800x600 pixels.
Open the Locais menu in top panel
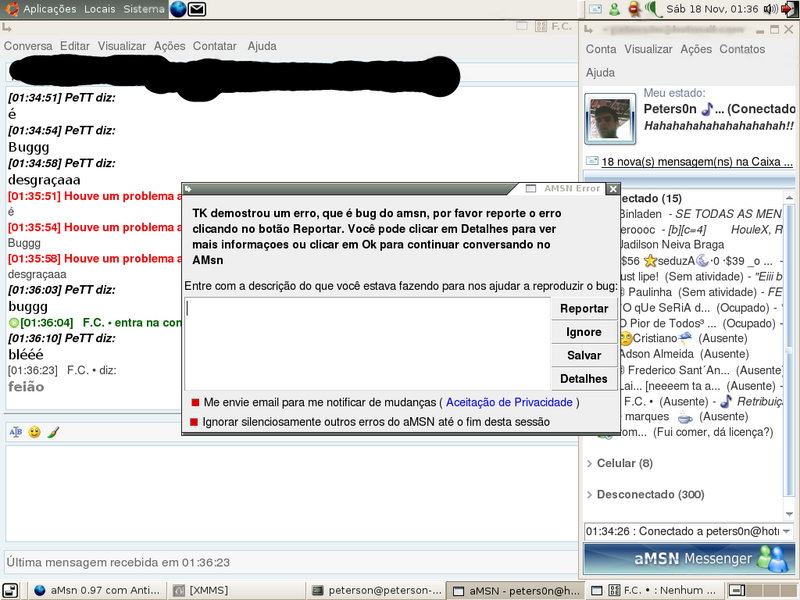(x=99, y=9)
